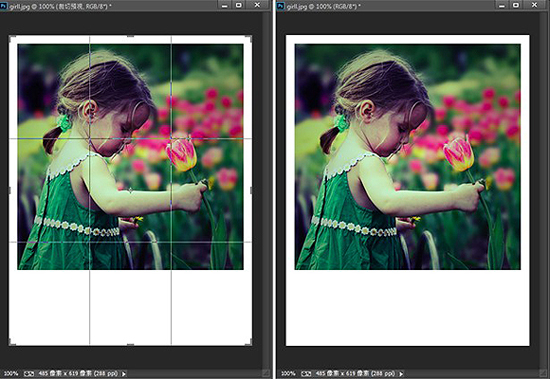Select bottom-right crop corner handle

[249, 343]
